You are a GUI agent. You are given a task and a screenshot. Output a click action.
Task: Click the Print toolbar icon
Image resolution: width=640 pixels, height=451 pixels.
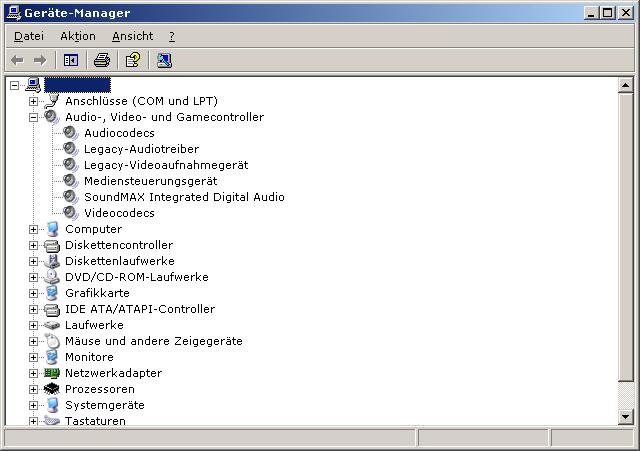(x=102, y=60)
